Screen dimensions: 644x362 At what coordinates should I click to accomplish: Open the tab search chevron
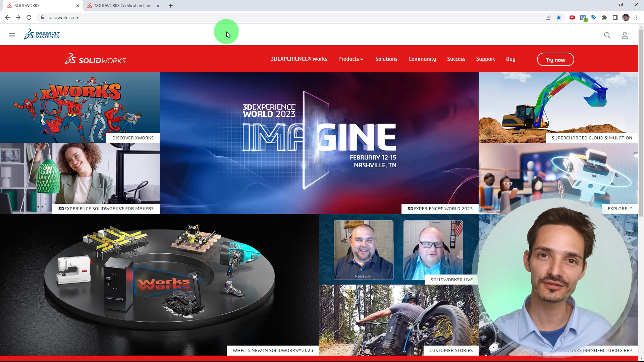coord(590,5)
